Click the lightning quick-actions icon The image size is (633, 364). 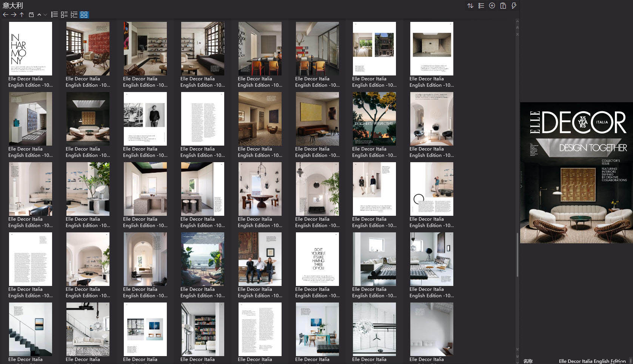[x=514, y=6]
